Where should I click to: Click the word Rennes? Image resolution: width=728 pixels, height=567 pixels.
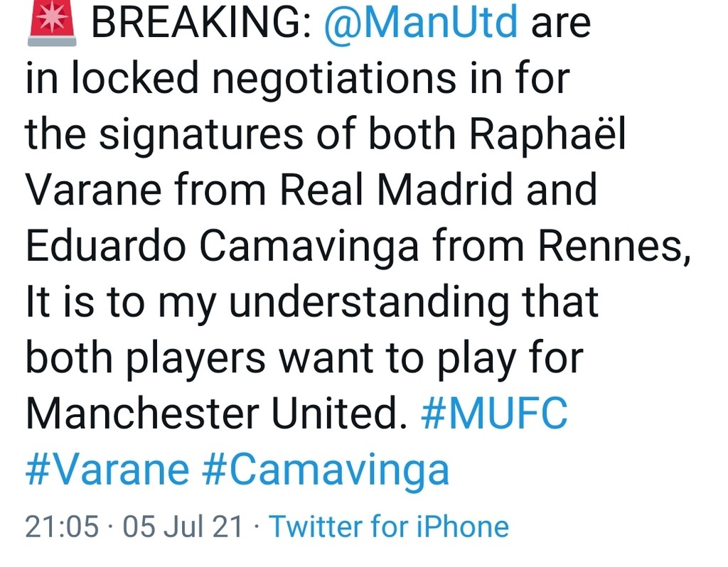pyautogui.click(x=613, y=247)
